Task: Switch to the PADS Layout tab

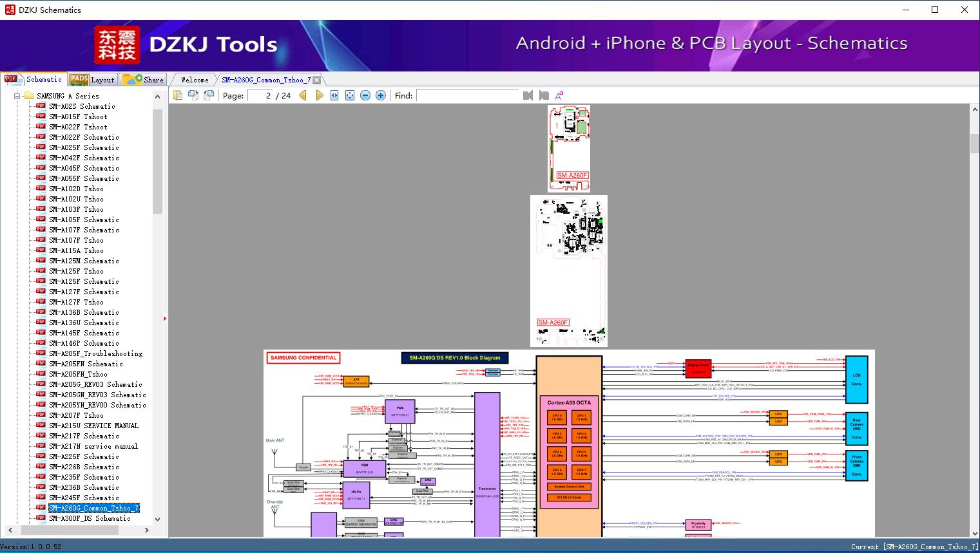Action: click(x=92, y=80)
